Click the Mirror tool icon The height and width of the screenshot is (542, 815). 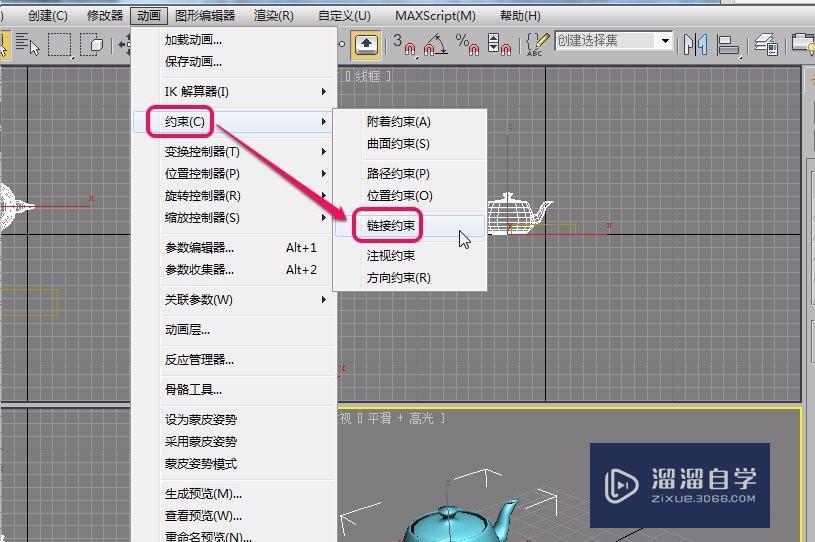[x=695, y=45]
